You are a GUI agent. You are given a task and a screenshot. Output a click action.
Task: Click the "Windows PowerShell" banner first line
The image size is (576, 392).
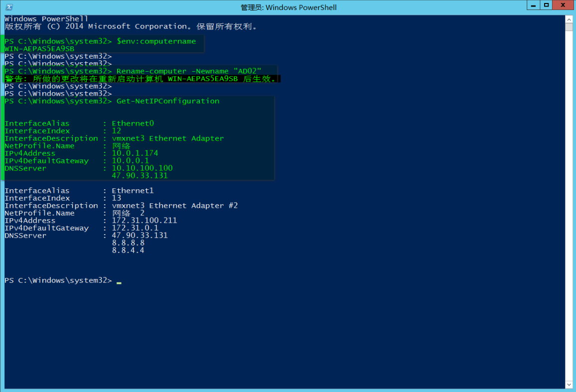pyautogui.click(x=46, y=19)
